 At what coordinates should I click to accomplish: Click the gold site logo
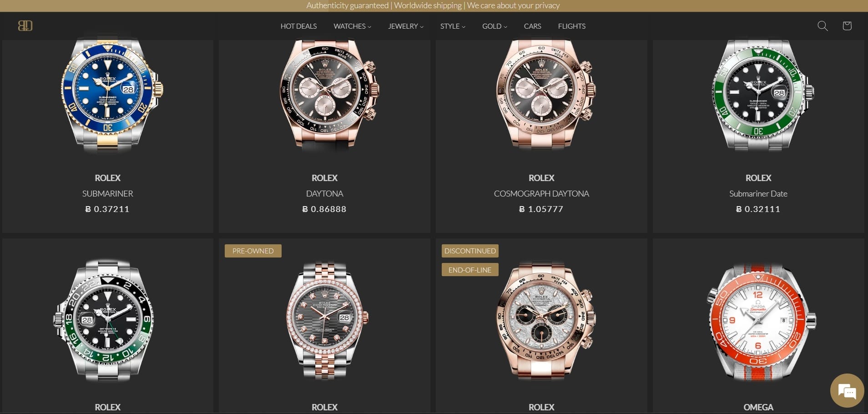point(25,26)
